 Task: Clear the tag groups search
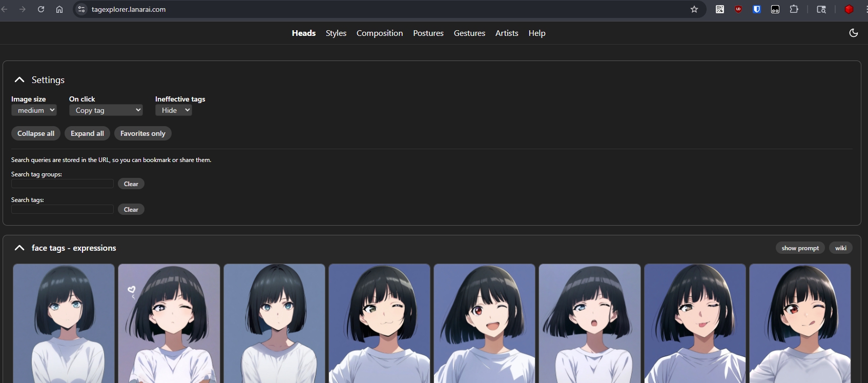coord(131,184)
